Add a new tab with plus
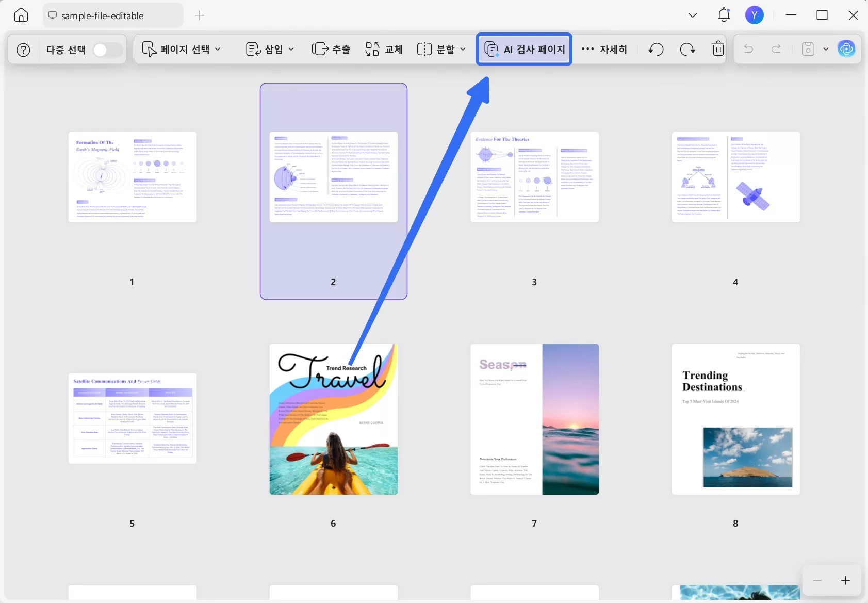Viewport: 868px width, 603px height. (200, 15)
